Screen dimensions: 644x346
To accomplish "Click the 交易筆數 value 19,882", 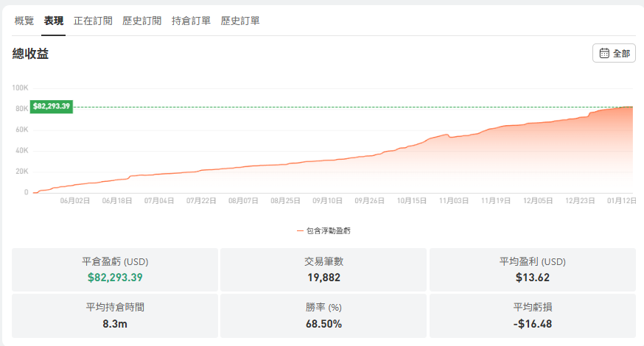I will point(323,278).
